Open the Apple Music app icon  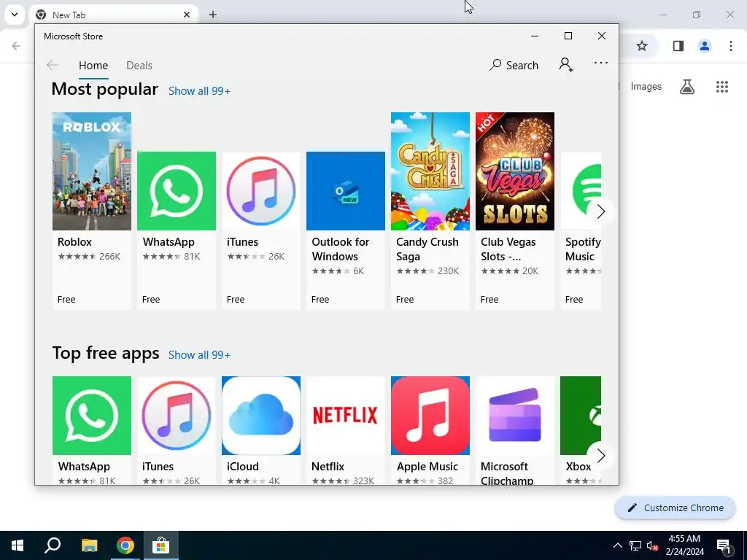tap(430, 416)
